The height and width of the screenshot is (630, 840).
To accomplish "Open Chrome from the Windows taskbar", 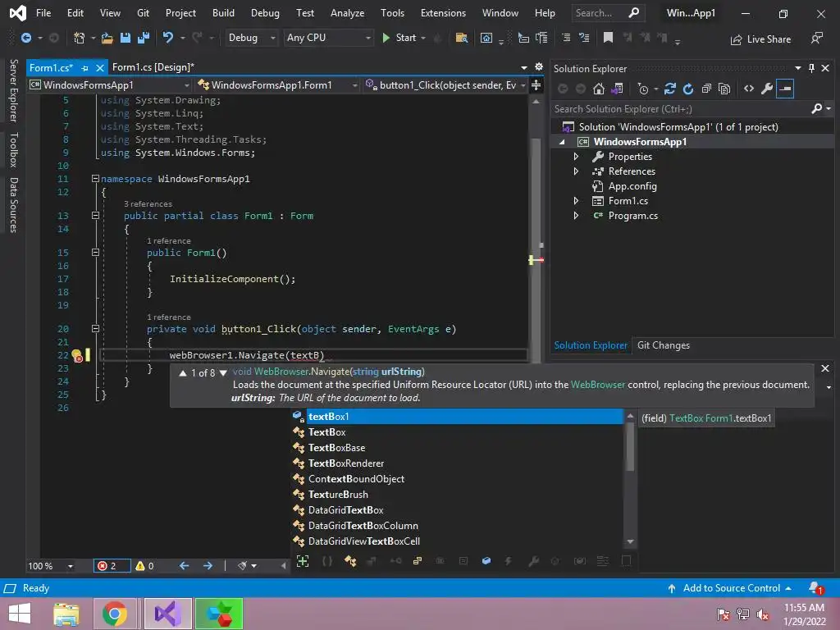I will (x=114, y=614).
